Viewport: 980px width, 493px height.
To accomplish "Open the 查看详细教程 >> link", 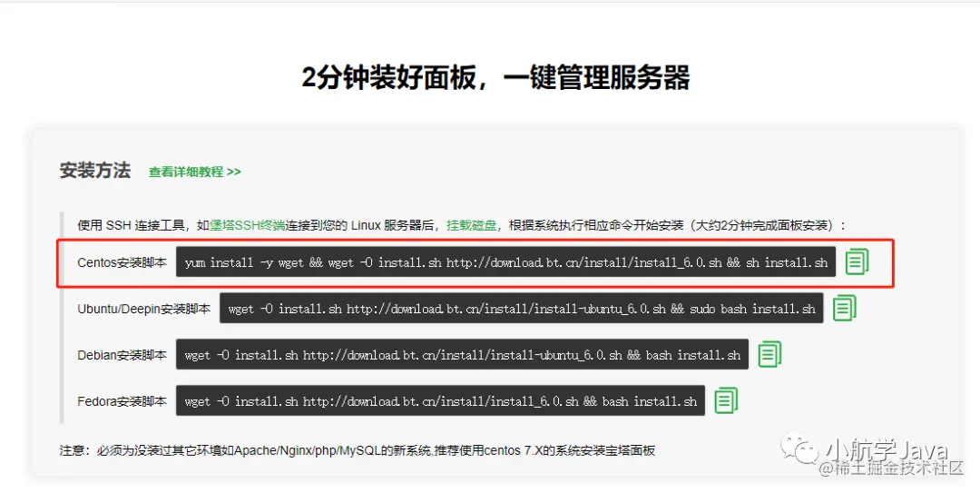I will point(194,172).
